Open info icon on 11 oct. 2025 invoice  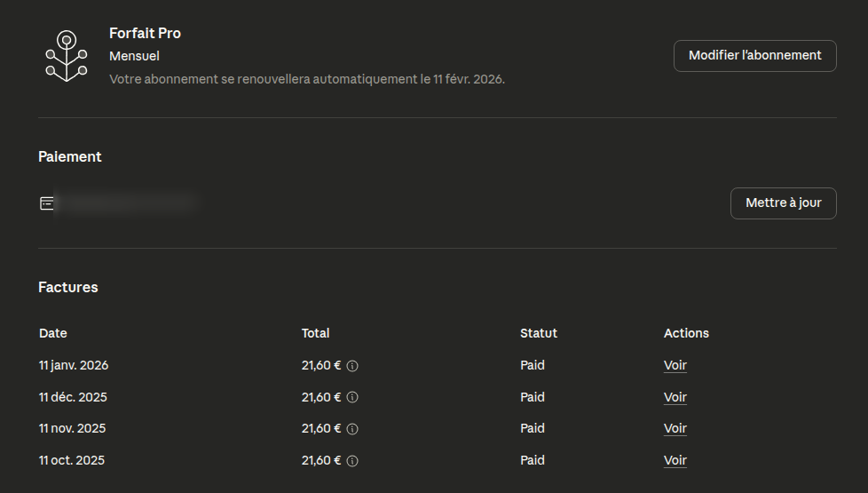pyautogui.click(x=352, y=461)
